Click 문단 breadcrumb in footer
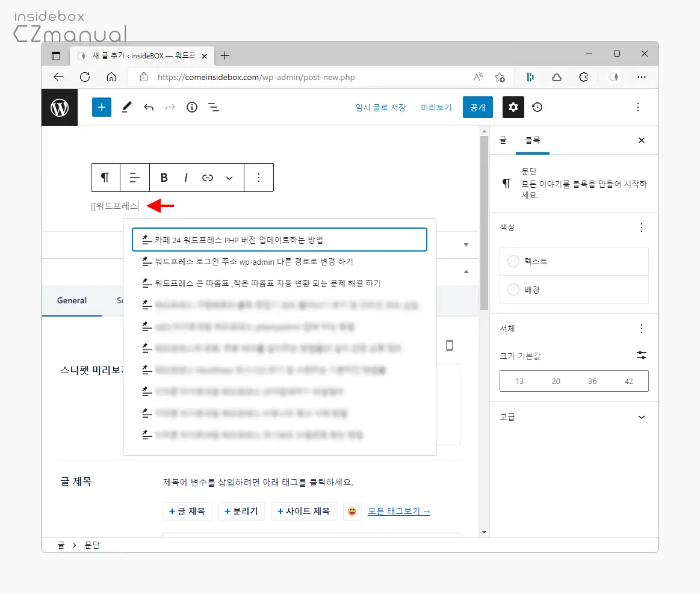Image resolution: width=700 pixels, height=594 pixels. click(92, 545)
